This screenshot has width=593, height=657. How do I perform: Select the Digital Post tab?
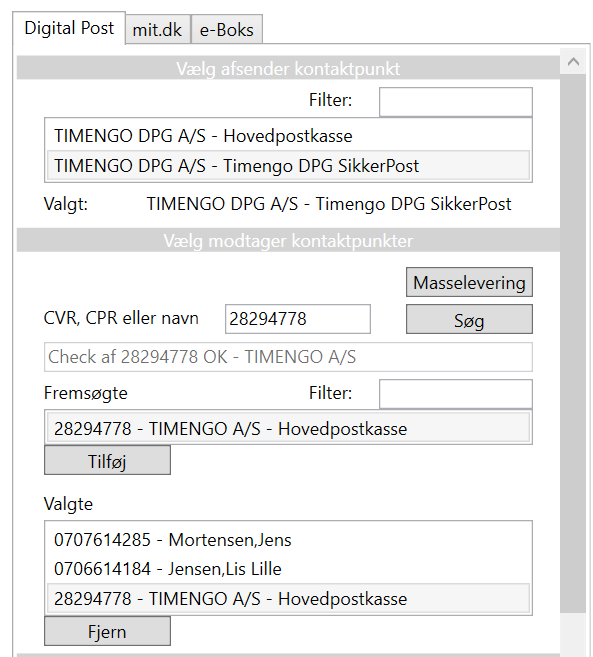tap(69, 28)
